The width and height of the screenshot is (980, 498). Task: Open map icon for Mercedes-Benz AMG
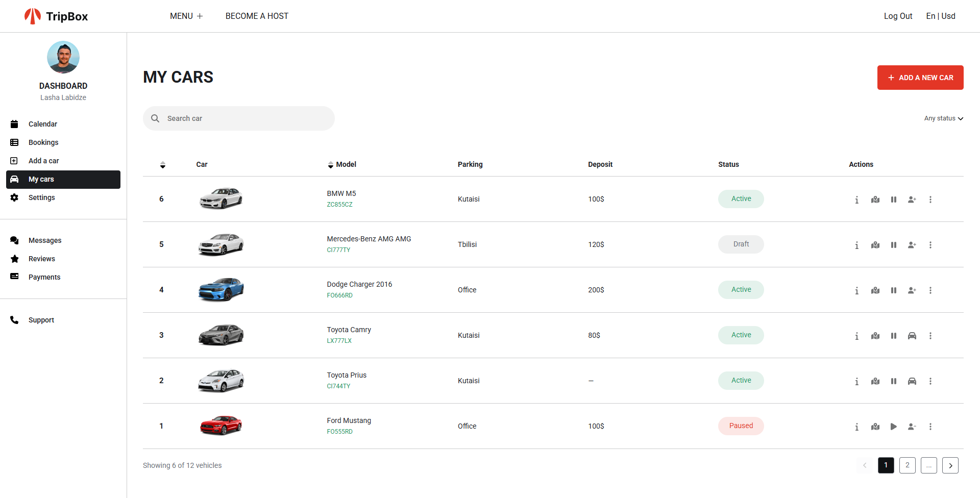[875, 245]
